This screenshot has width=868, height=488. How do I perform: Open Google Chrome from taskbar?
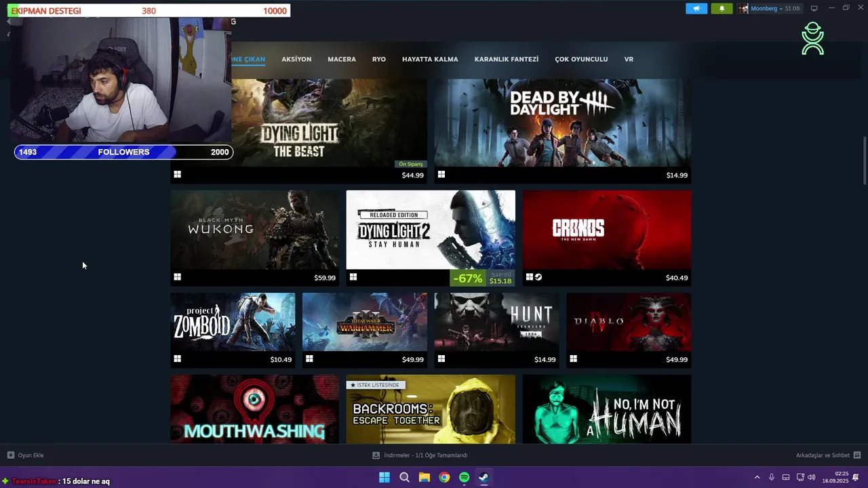pos(444,477)
